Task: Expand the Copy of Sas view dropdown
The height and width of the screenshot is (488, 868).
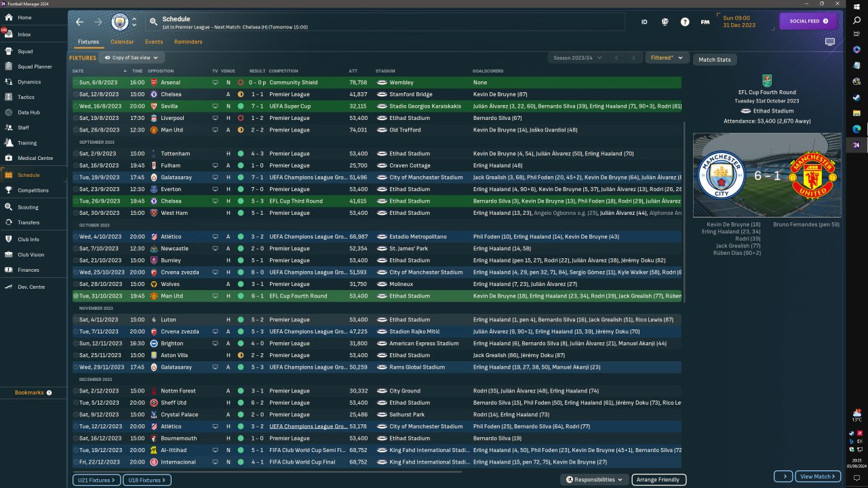Action: coord(132,58)
